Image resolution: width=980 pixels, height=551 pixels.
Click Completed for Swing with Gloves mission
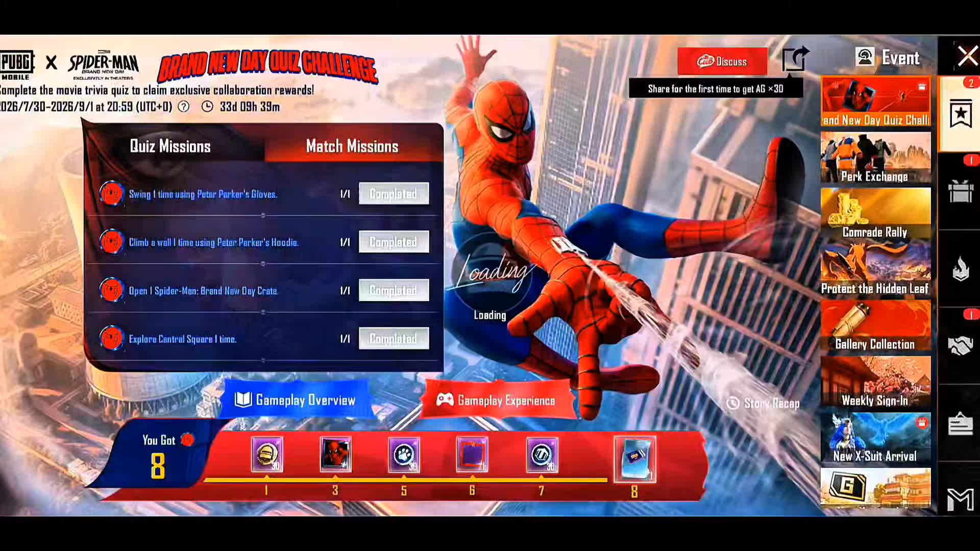click(394, 194)
